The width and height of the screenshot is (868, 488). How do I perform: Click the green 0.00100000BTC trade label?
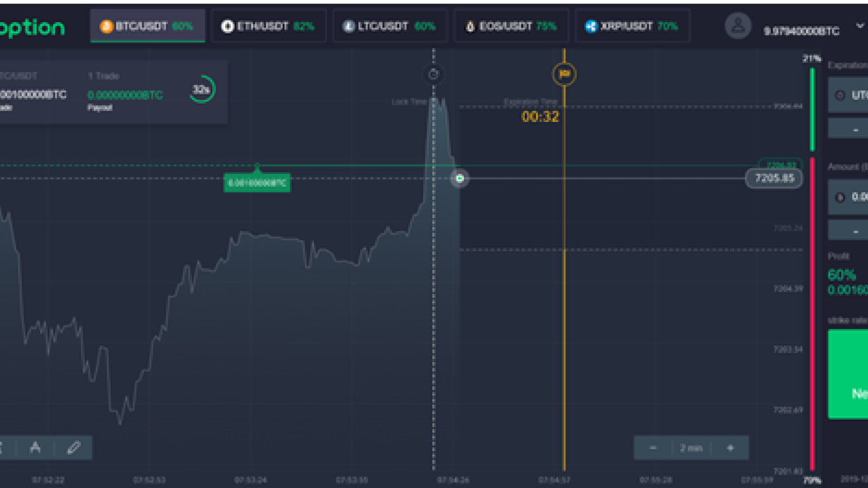click(257, 183)
